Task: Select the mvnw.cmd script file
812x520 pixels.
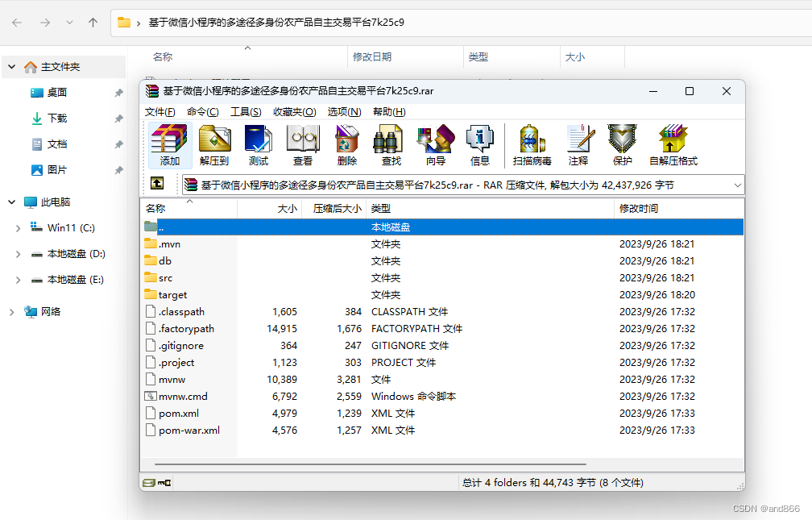Action: tap(443, 397)
